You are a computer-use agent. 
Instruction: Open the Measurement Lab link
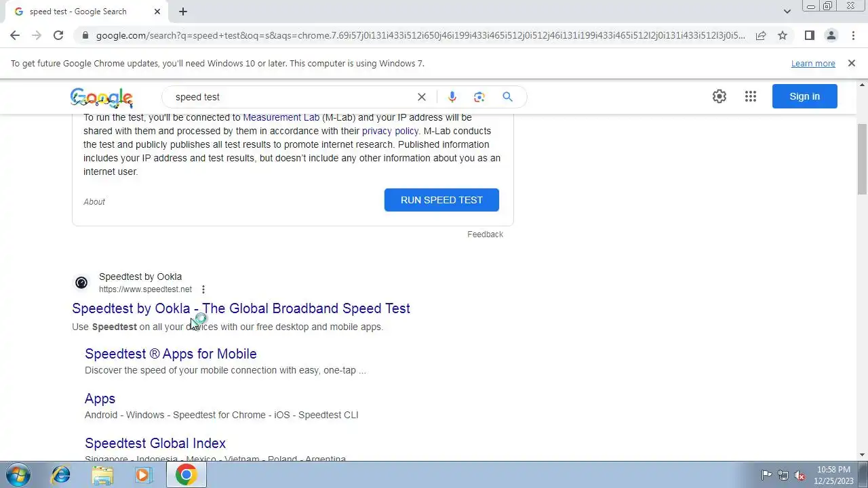[281, 117]
